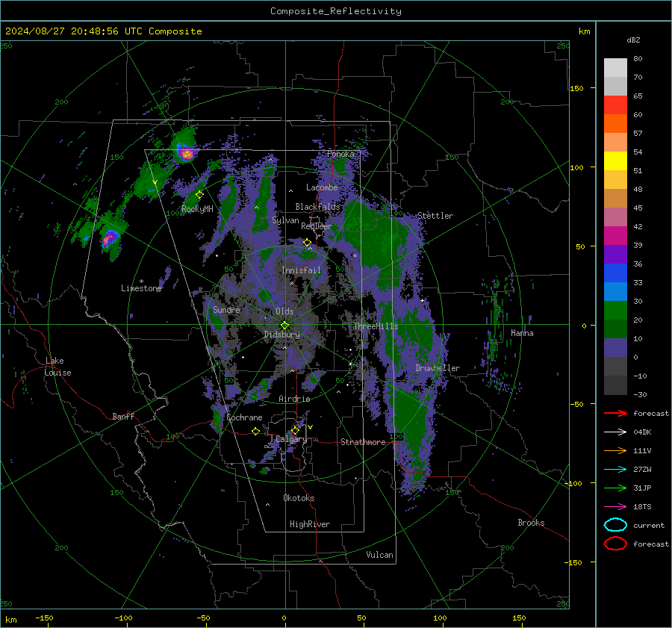Select the dark gray -10 dBZ swatch
This screenshot has width=672, height=628.
pos(615,385)
